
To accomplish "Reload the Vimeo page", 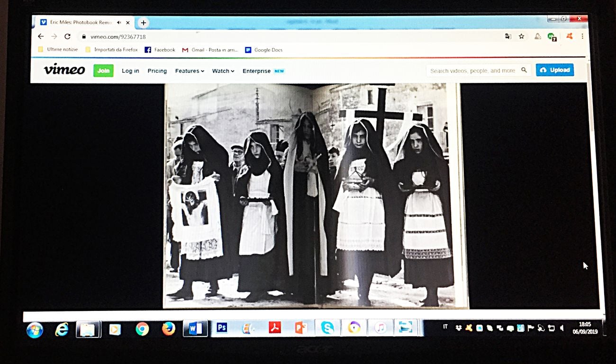I will [67, 36].
